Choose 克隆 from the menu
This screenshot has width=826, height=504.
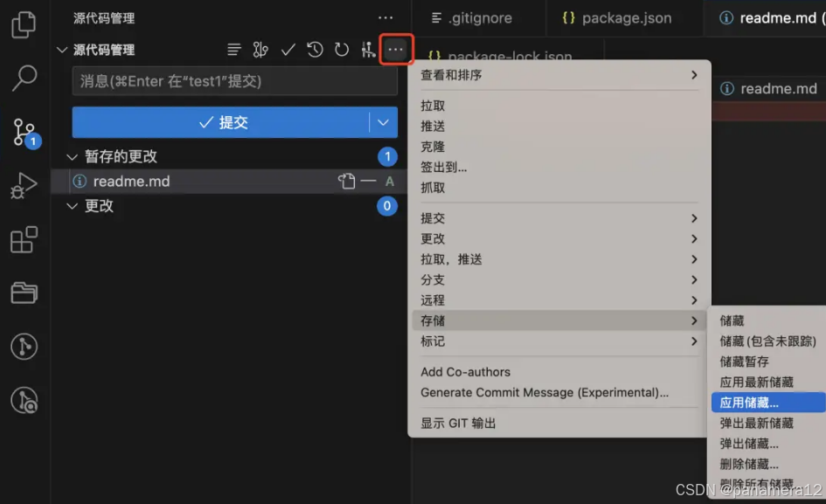(559, 147)
